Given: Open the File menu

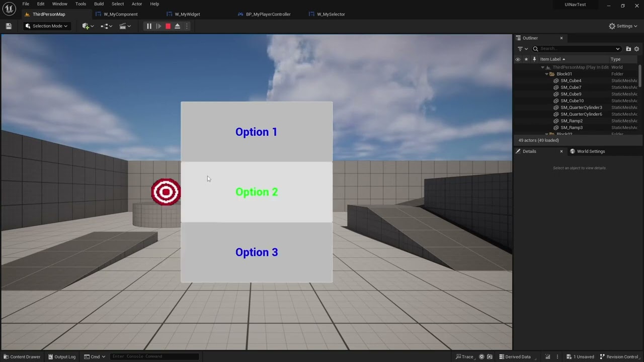Looking at the screenshot, I should (26, 4).
